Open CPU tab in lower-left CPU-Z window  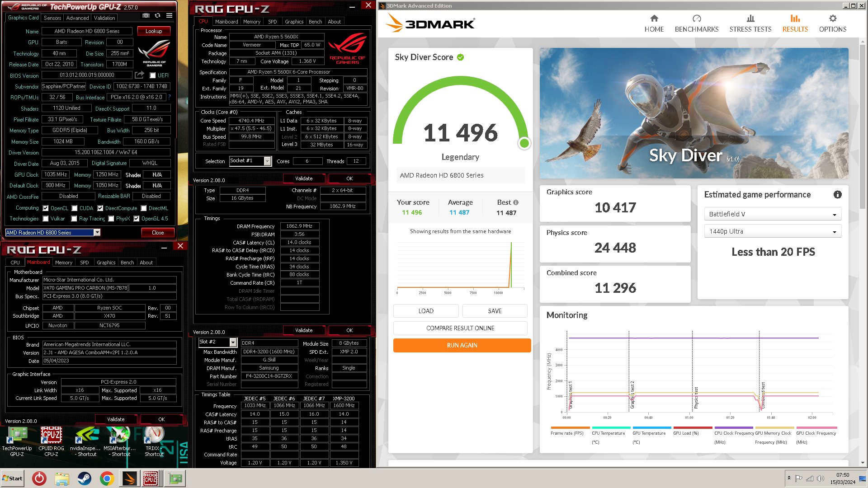tap(15, 263)
